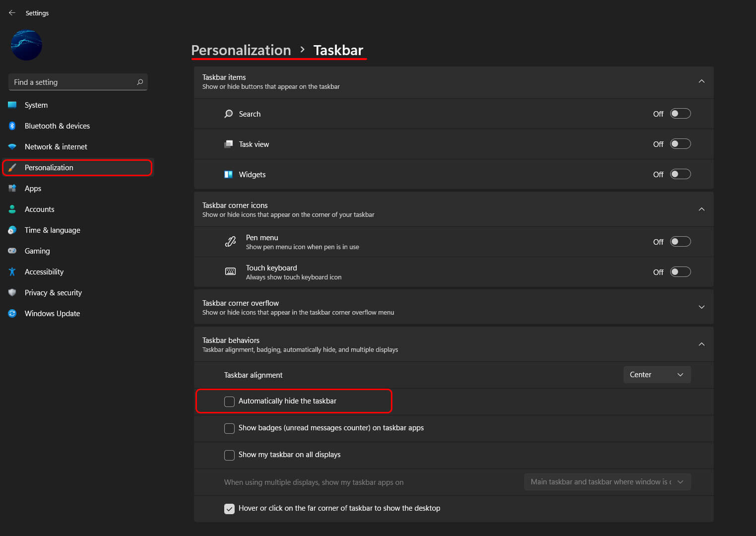Click Taskbar behaviors header text
The image size is (756, 536).
click(x=231, y=340)
